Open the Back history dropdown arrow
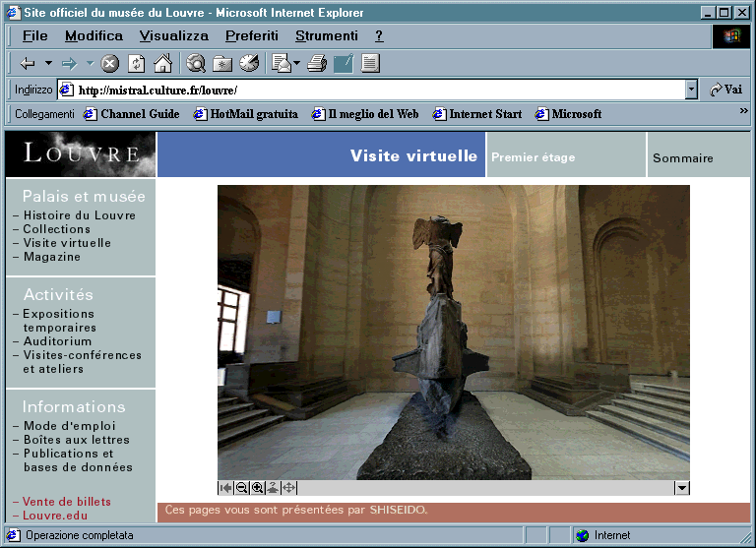 [x=48, y=63]
